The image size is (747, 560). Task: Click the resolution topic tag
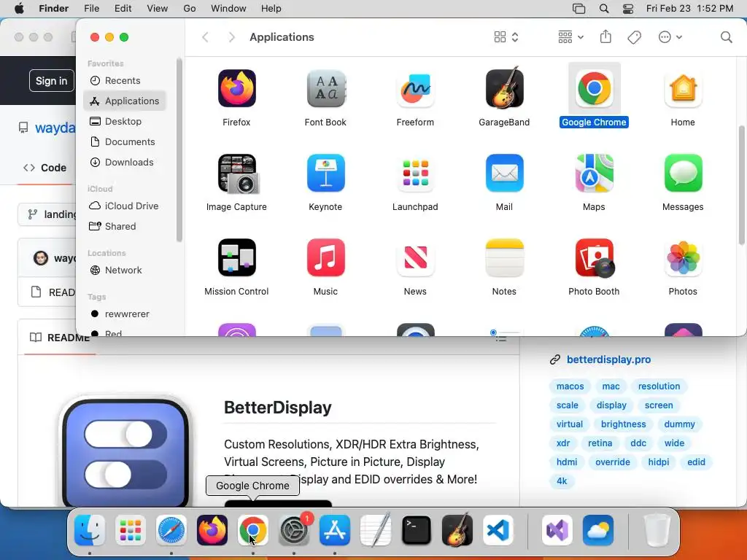659,386
